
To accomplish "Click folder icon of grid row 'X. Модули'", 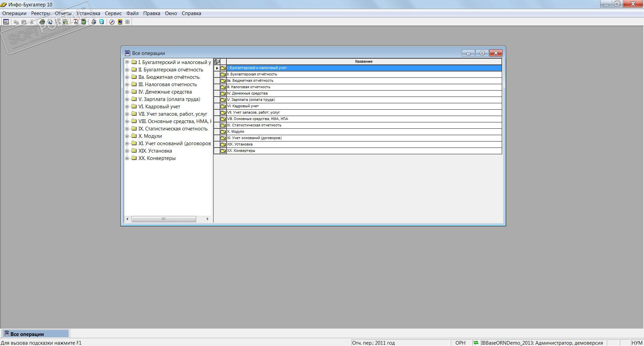I will pyautogui.click(x=223, y=132).
